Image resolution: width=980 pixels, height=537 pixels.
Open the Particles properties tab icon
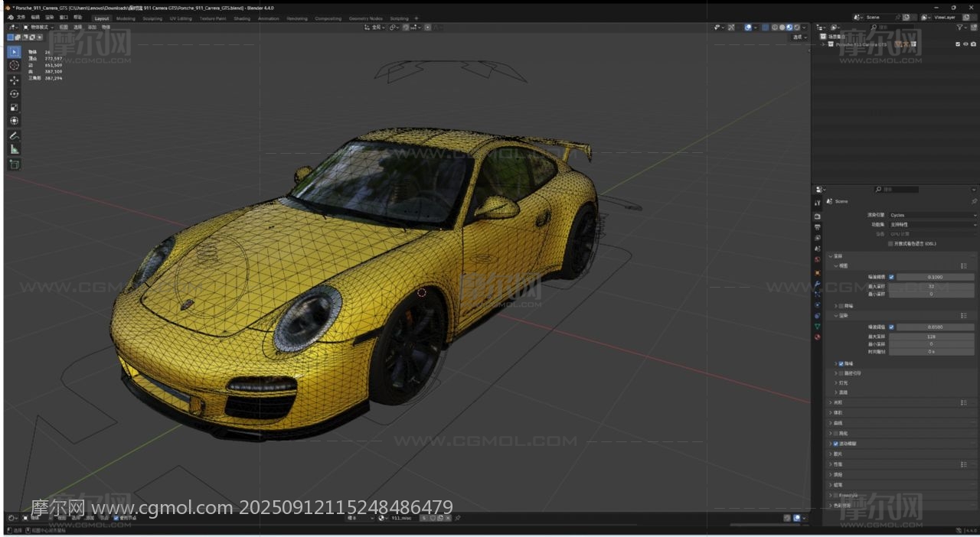(818, 295)
